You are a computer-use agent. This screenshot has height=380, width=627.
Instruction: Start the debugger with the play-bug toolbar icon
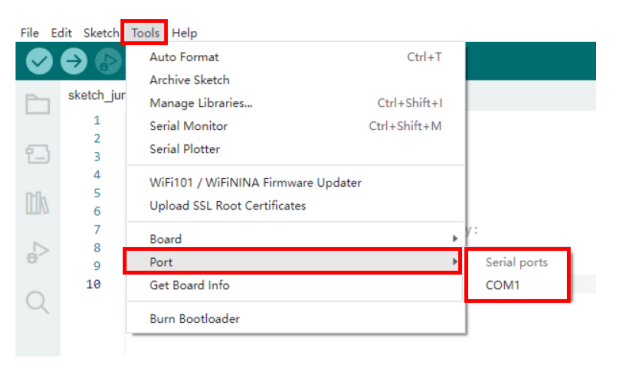(108, 61)
